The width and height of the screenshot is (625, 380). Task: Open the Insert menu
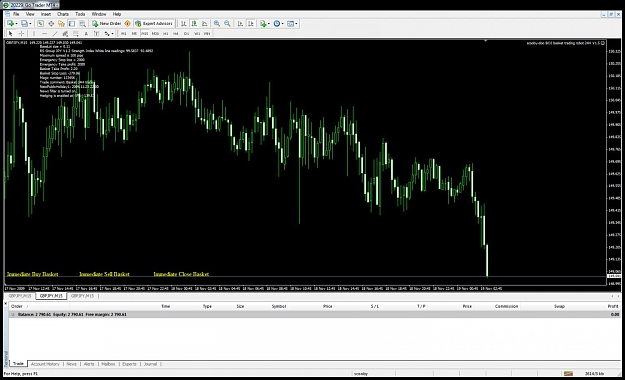46,14
